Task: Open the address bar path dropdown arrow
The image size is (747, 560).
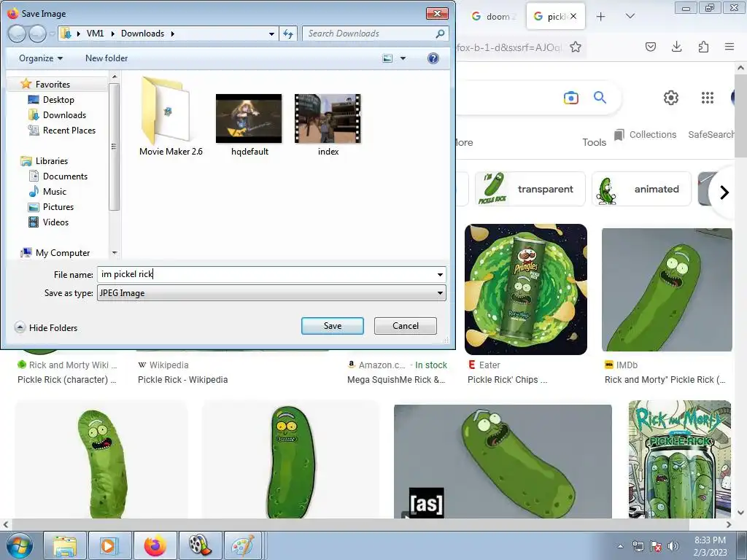Action: pyautogui.click(x=271, y=34)
